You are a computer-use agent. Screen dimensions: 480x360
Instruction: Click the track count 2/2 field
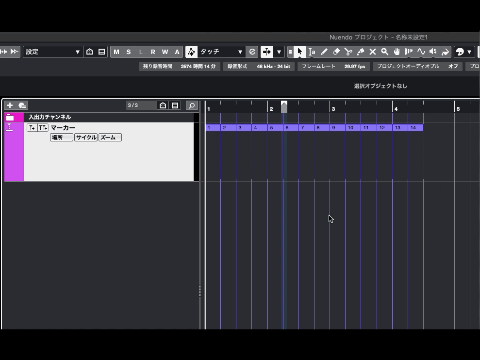click(141, 105)
